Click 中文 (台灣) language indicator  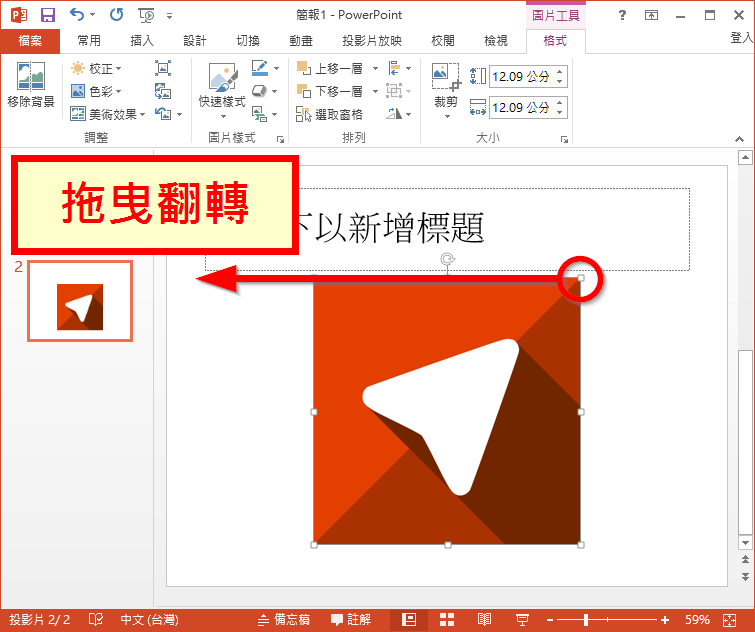(x=149, y=619)
